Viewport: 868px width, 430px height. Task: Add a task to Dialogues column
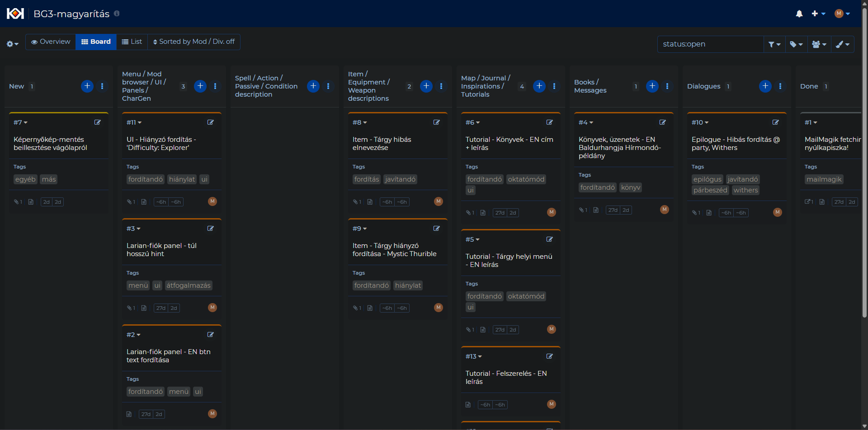click(x=765, y=86)
